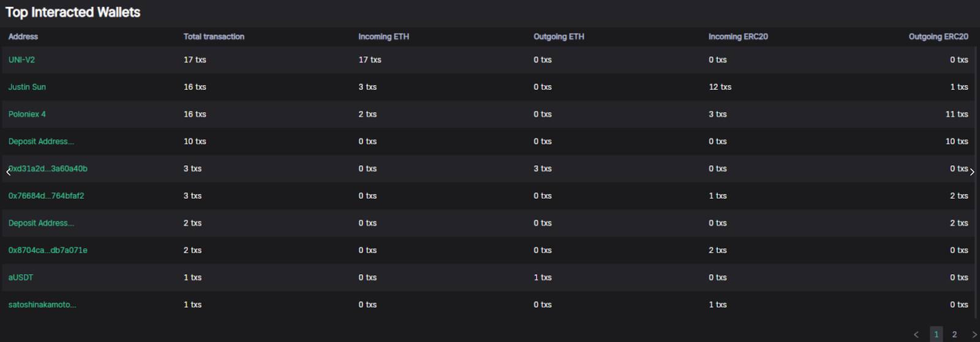Sort by Incoming ERC20 column header

(x=738, y=37)
